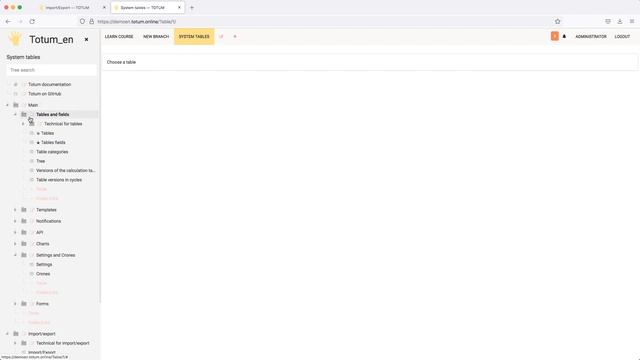Expand the Templates folder arrow
This screenshot has height=360, width=640.
[x=15, y=210]
